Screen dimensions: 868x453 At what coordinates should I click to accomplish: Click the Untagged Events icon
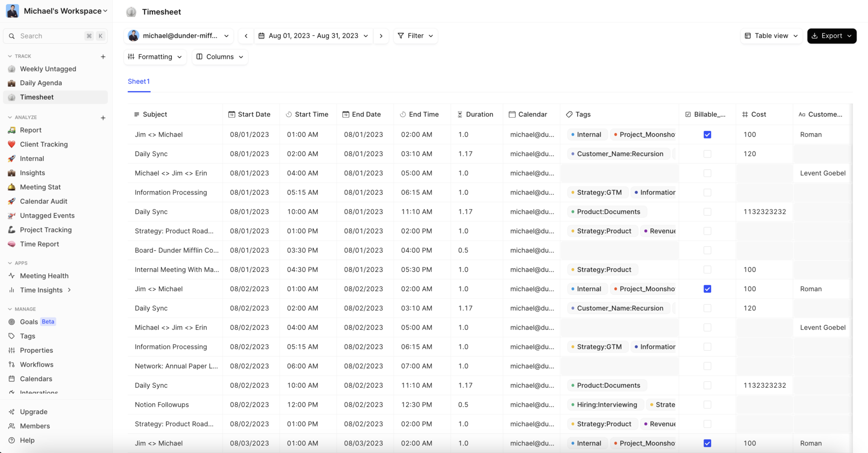pyautogui.click(x=11, y=215)
